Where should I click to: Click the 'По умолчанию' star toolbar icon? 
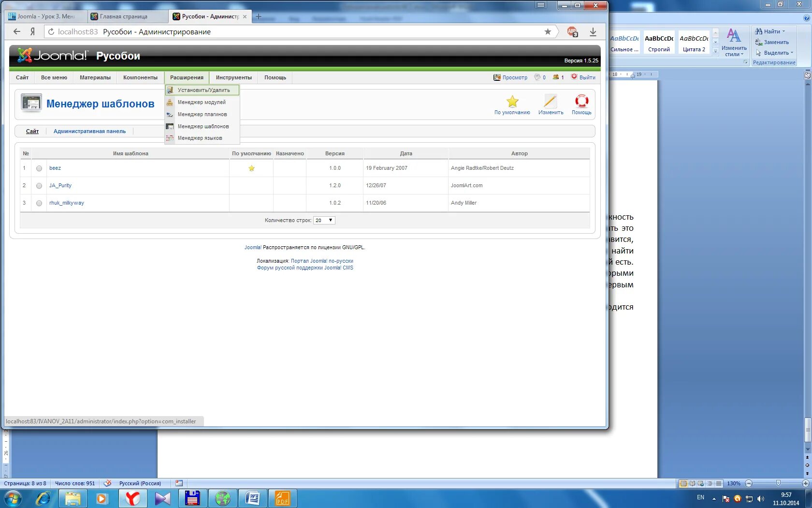pos(512,101)
